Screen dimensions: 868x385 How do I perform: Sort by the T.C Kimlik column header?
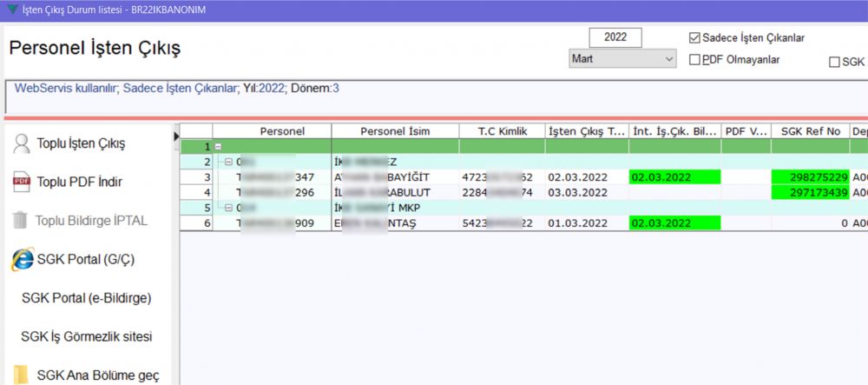click(501, 131)
